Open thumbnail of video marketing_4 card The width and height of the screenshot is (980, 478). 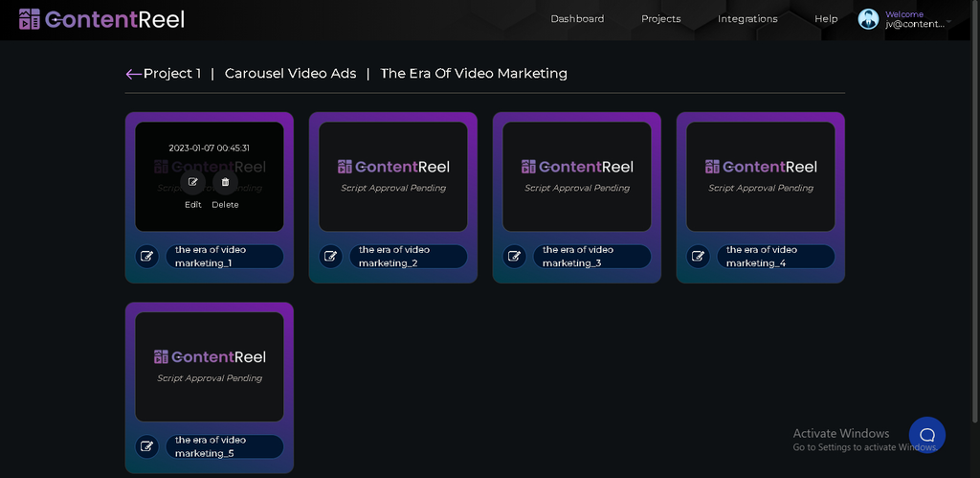click(x=761, y=177)
